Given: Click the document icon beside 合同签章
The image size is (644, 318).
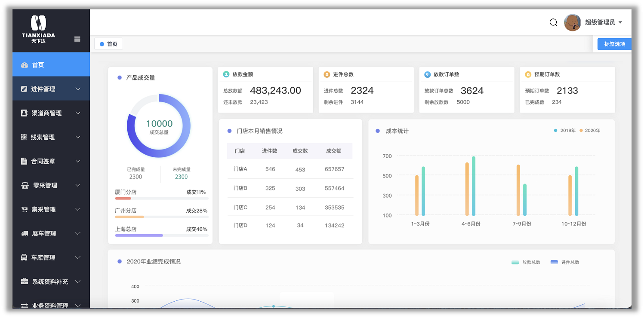Looking at the screenshot, I should coord(24,161).
